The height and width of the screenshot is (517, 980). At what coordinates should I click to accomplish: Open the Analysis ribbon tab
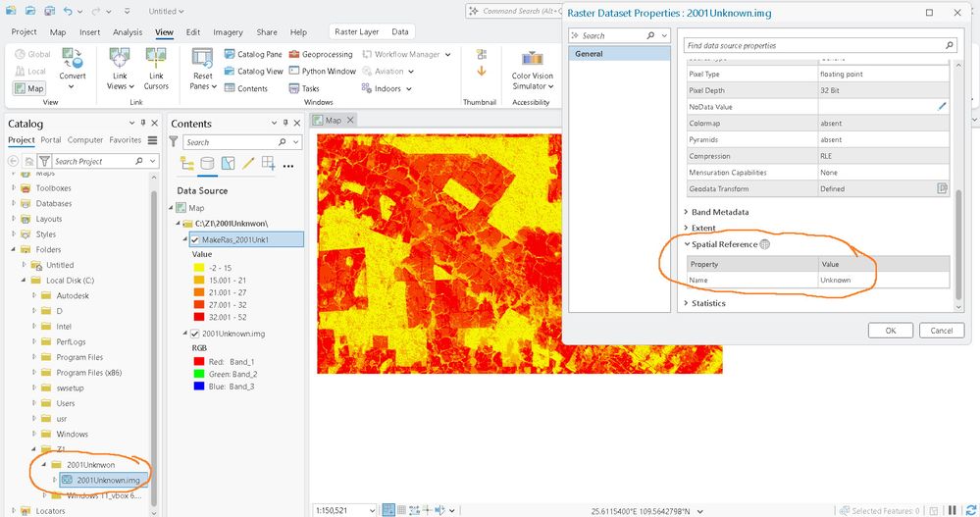tap(128, 31)
